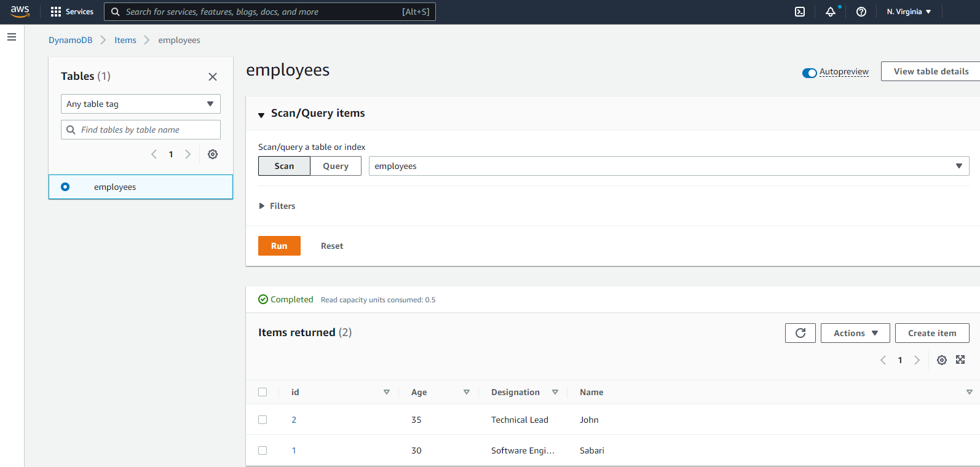Select the employees table radio button
The width and height of the screenshot is (980, 467).
(x=65, y=187)
